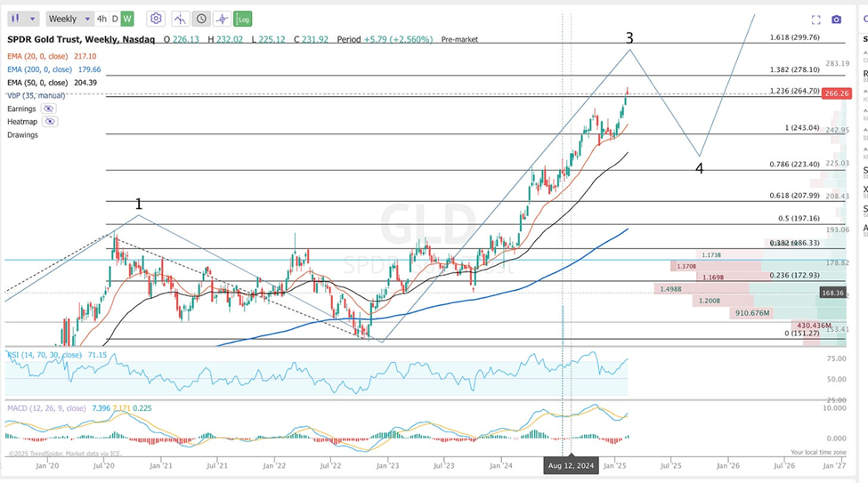The image size is (868, 483).
Task: Click the wave label 4
Action: [x=699, y=169]
